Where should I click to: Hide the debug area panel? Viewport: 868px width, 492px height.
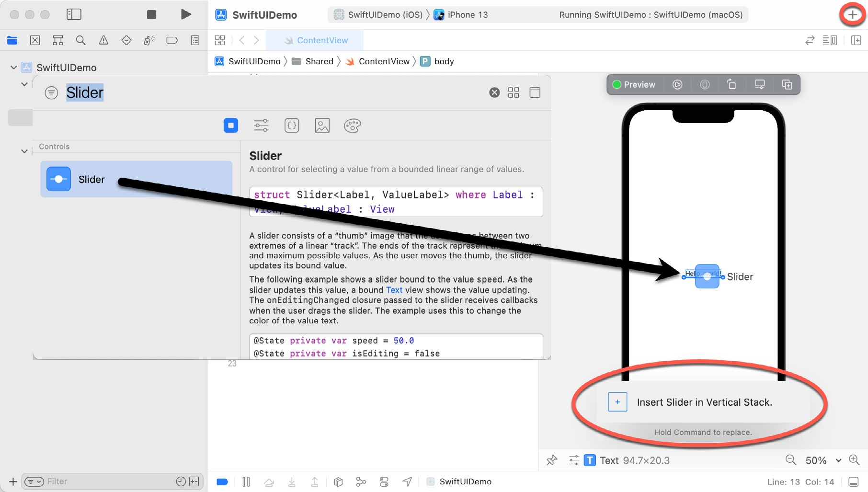coord(853,482)
